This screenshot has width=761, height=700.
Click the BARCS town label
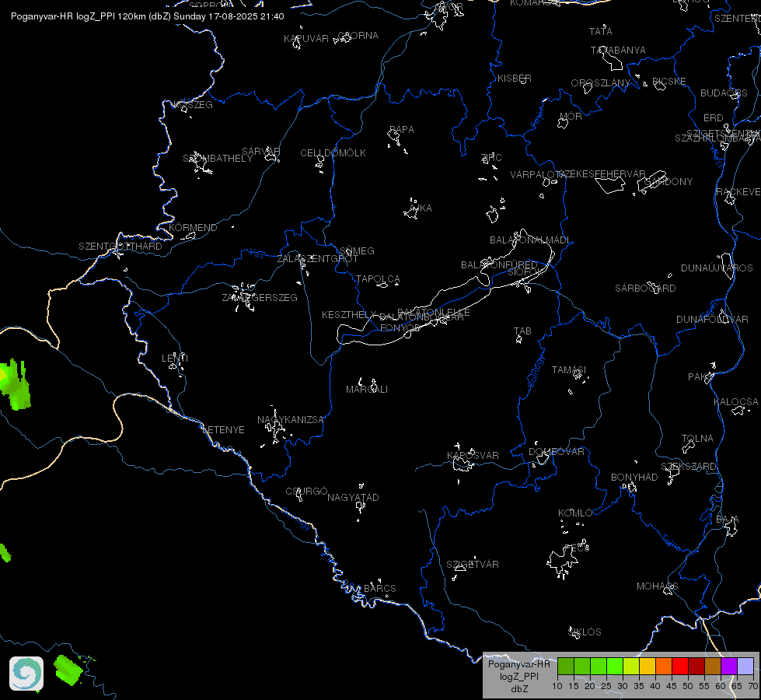tap(379, 588)
